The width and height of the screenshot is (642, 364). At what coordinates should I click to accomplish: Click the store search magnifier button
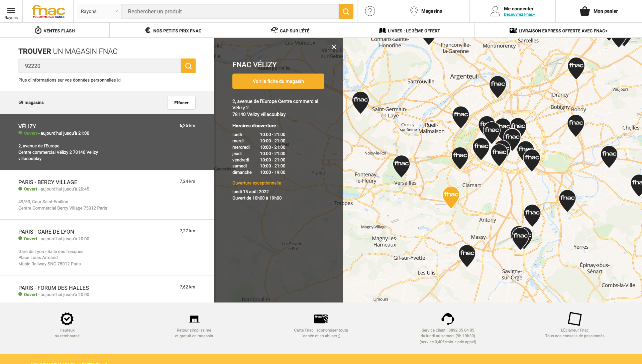click(188, 66)
